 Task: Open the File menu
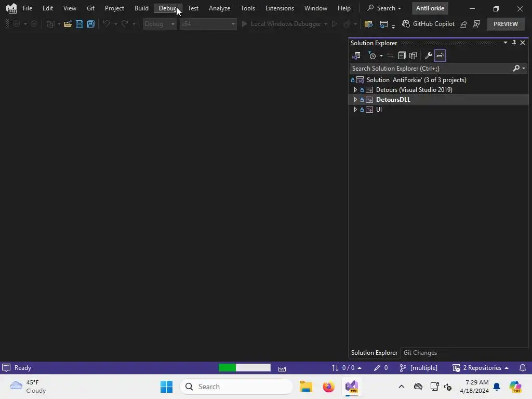click(28, 8)
